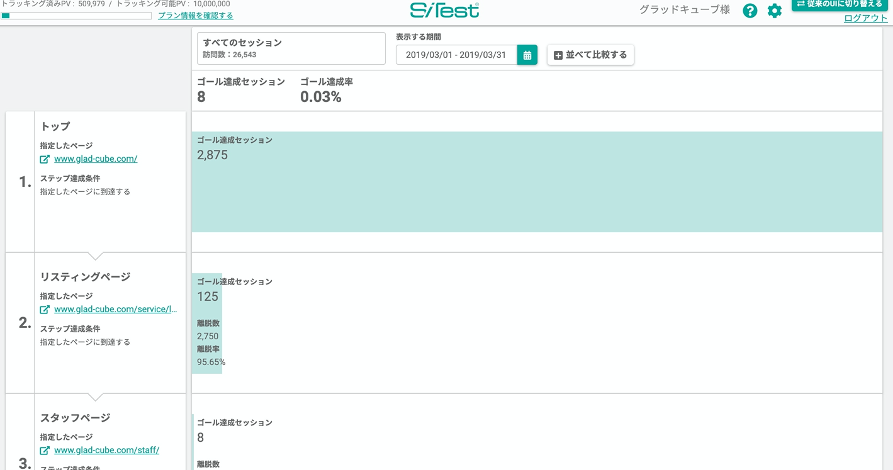
Task: Click the help question mark icon
Action: tap(750, 11)
